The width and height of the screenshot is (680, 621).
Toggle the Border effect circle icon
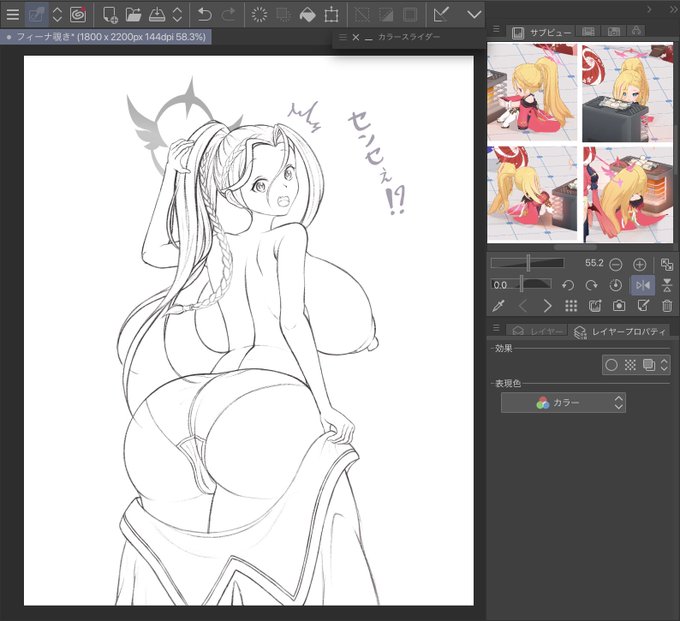[x=611, y=365]
